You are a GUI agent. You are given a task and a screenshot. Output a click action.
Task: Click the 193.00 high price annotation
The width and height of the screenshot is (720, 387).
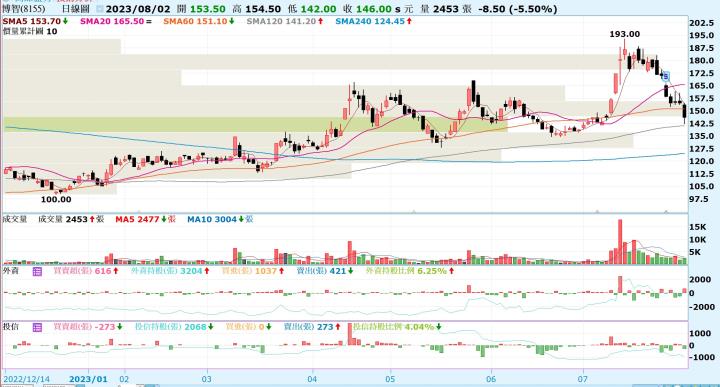click(624, 34)
